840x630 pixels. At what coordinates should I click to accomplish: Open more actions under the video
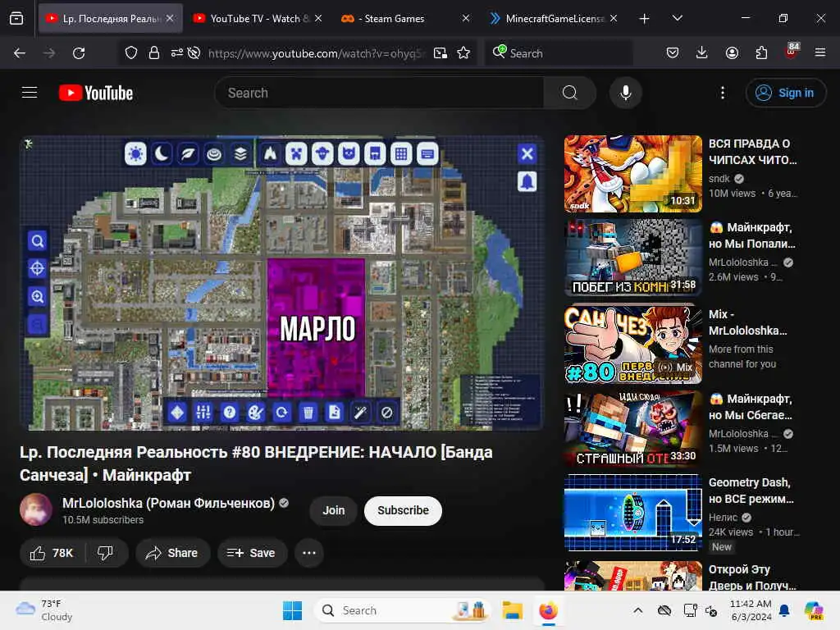[309, 553]
